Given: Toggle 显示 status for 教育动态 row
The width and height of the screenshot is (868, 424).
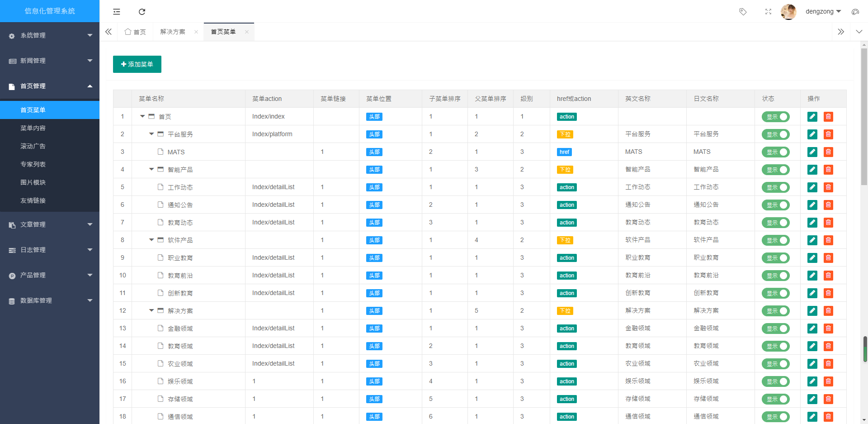Looking at the screenshot, I should (x=775, y=223).
